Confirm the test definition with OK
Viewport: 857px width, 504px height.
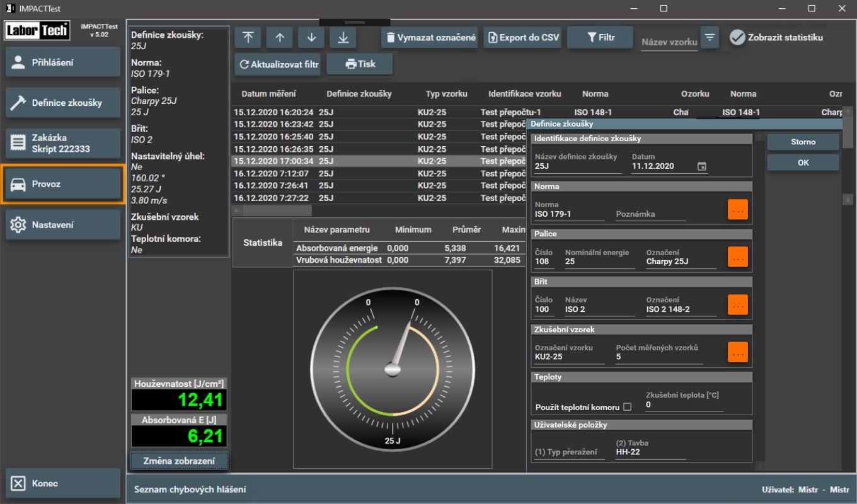pos(803,163)
